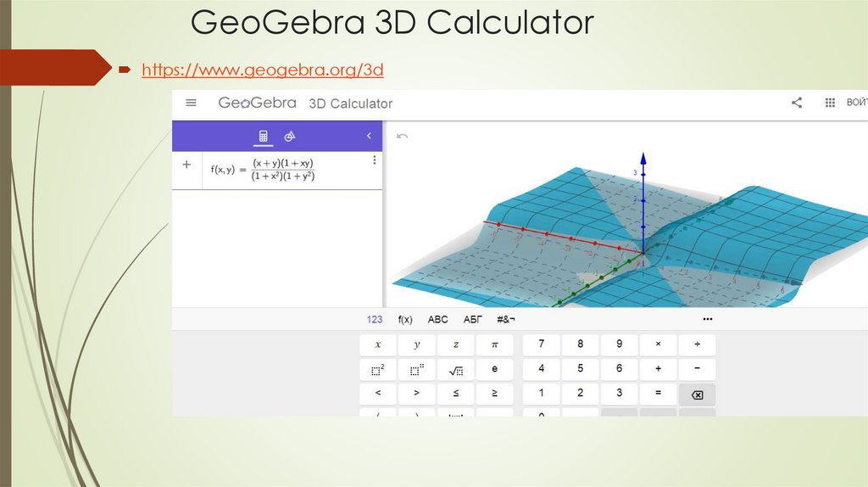The width and height of the screenshot is (868, 487).
Task: Switch to Algebra calculator view icon
Action: click(x=264, y=136)
